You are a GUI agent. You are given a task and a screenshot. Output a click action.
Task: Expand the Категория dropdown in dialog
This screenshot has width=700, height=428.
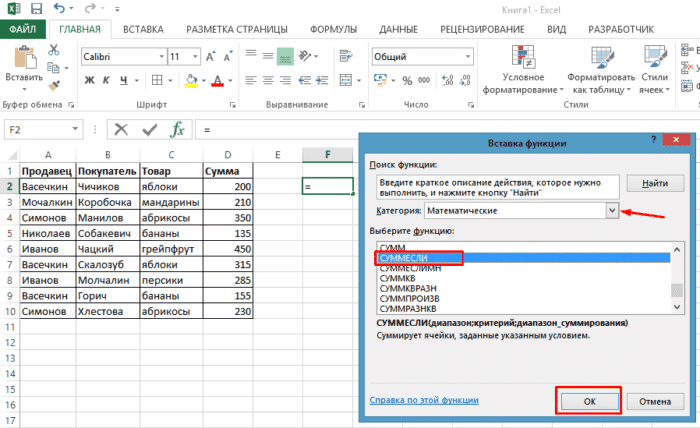pos(612,211)
